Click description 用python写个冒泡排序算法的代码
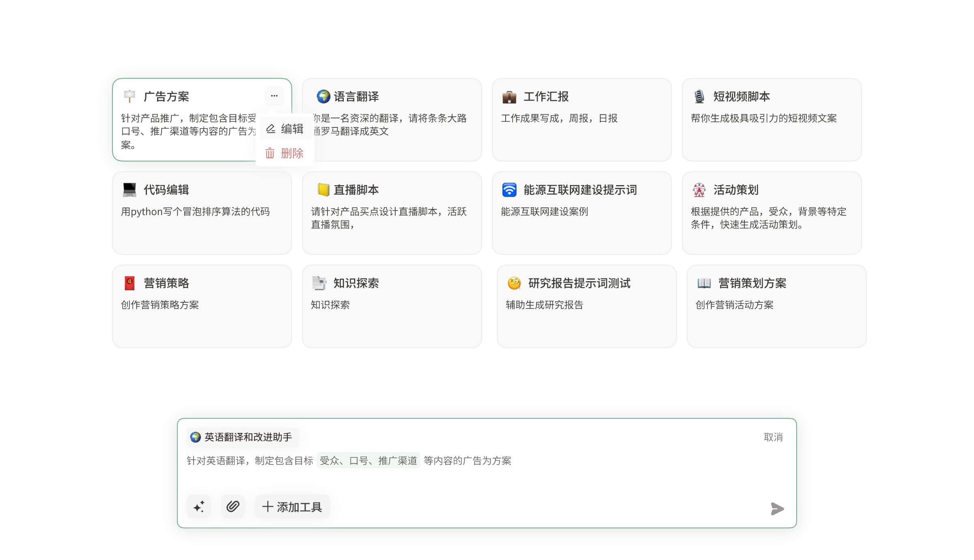 point(195,211)
